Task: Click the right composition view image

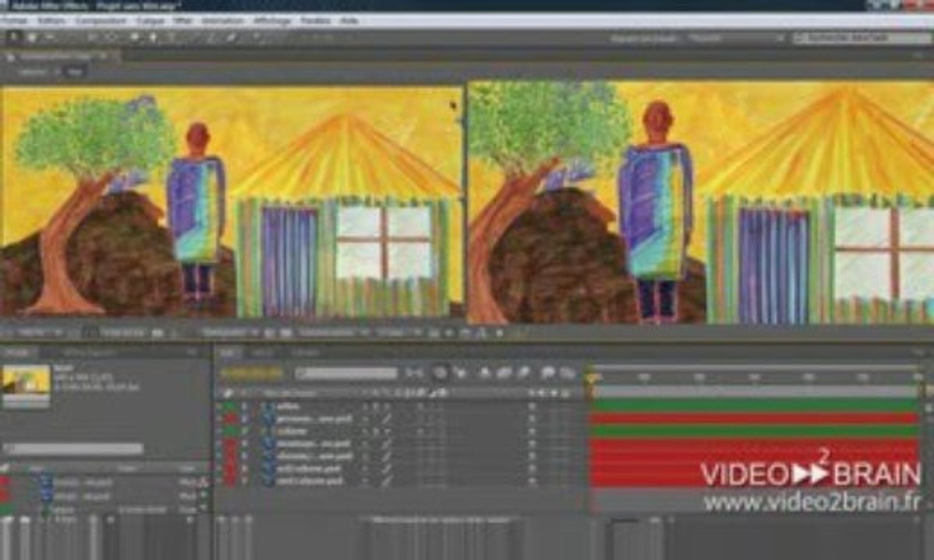Action: tap(700, 202)
